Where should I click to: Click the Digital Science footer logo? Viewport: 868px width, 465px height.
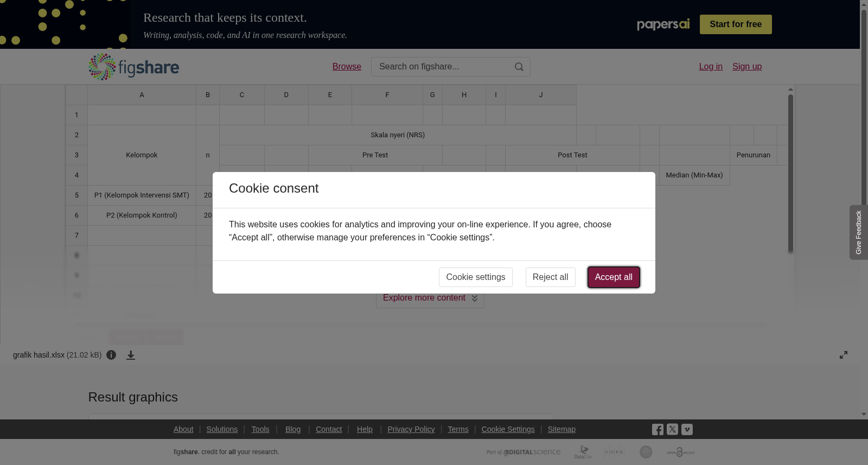[524, 452]
